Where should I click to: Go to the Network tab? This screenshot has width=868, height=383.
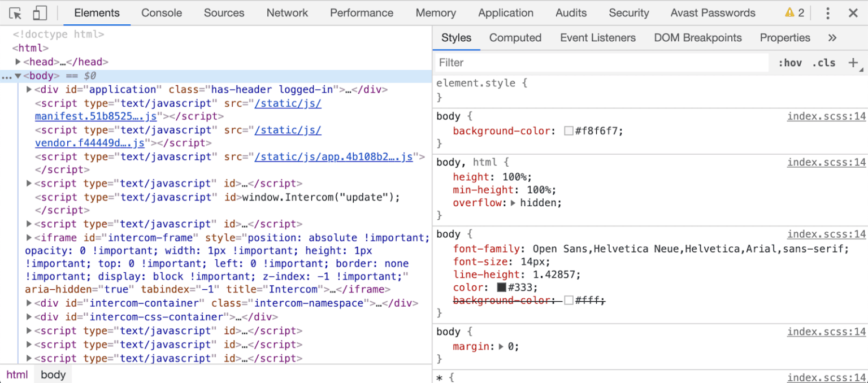click(x=288, y=13)
